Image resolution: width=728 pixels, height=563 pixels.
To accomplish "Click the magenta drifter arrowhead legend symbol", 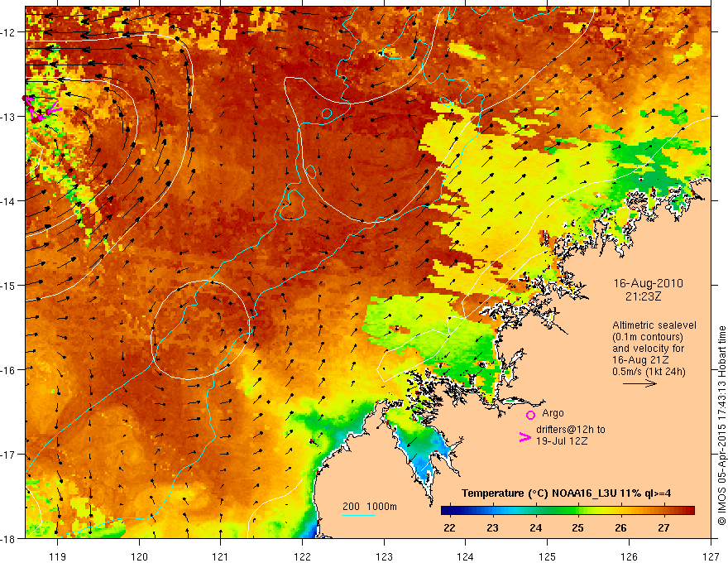I will pyautogui.click(x=524, y=437).
